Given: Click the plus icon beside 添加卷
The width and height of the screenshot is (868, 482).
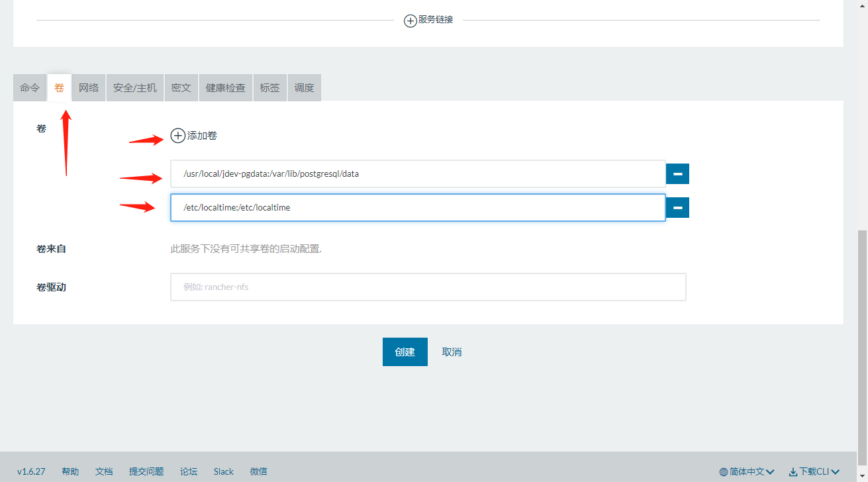Looking at the screenshot, I should pyautogui.click(x=178, y=136).
